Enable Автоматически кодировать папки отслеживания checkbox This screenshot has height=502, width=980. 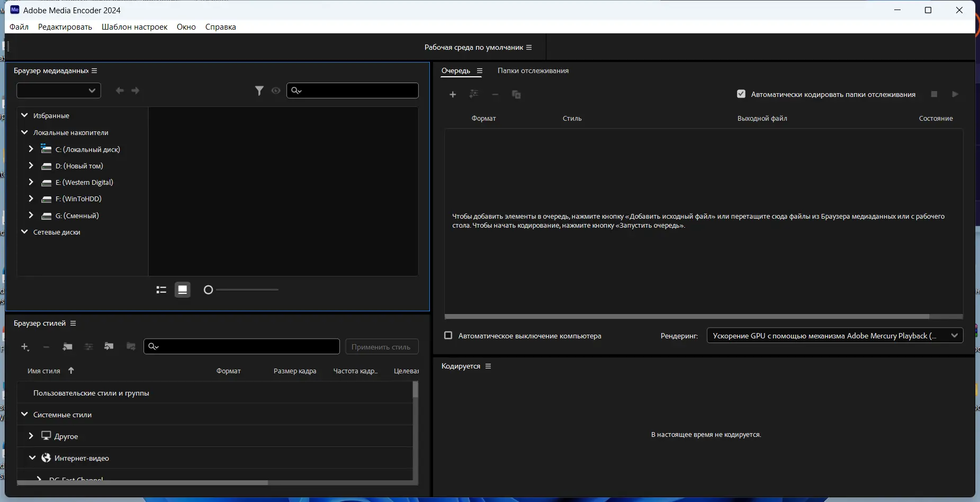740,94
